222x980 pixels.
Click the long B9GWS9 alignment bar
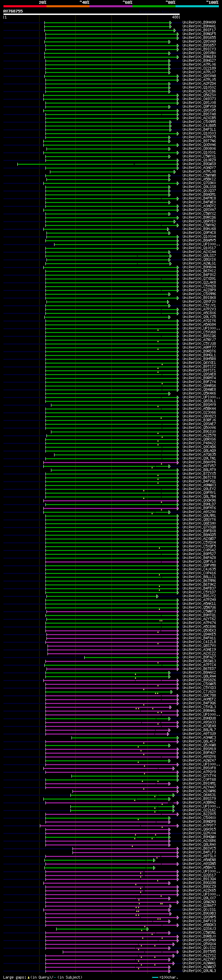(x=97, y=164)
